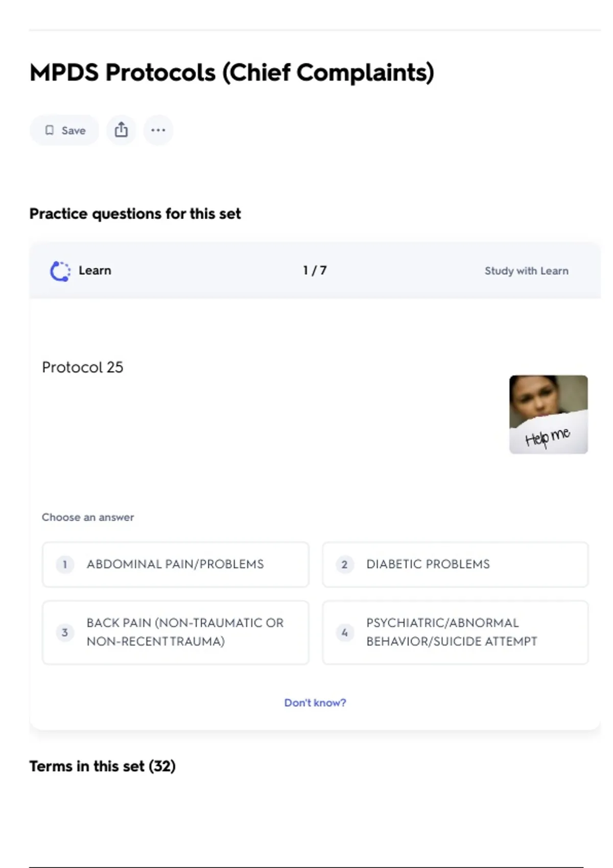Click the Save button

tap(64, 130)
